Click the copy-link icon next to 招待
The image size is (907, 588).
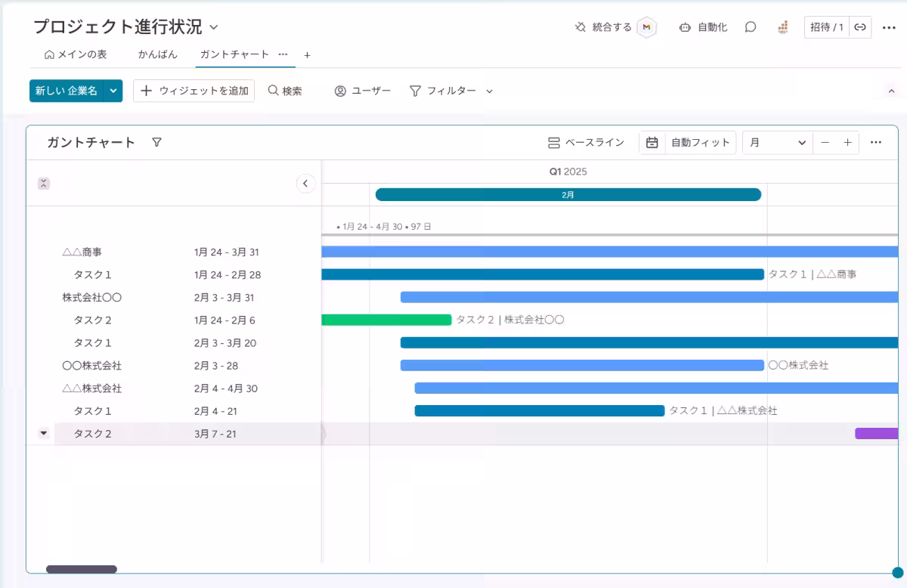tap(859, 26)
